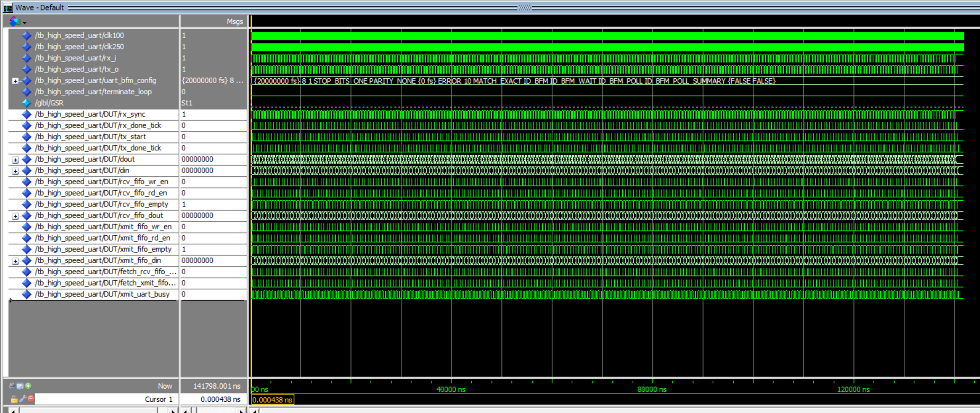Click the blue diamond icon beside clk100
980x413 pixels.
[26, 35]
